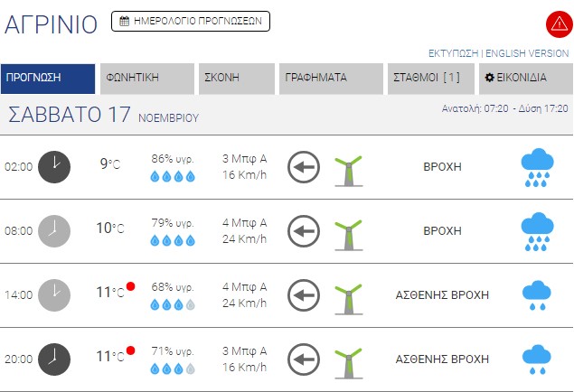574x392 pixels.
Task: Click the 02:00 dark clock icon
Action: (x=54, y=166)
